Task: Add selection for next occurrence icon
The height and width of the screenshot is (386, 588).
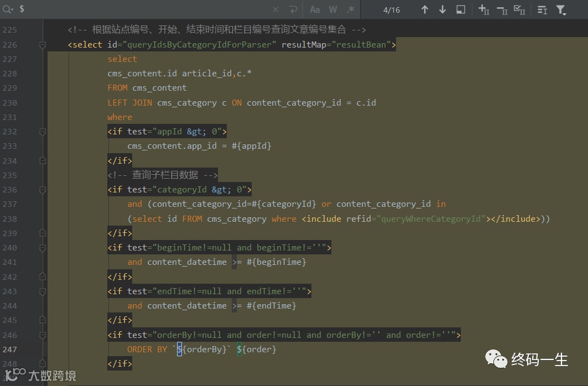Action: click(484, 9)
